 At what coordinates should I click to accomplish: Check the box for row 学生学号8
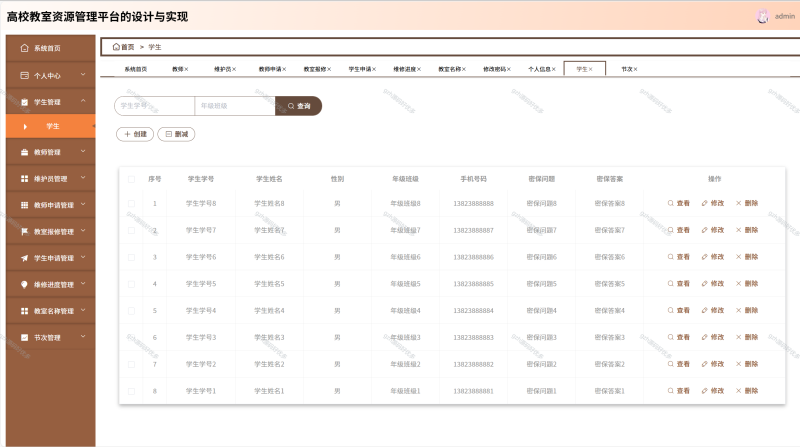[x=131, y=204]
